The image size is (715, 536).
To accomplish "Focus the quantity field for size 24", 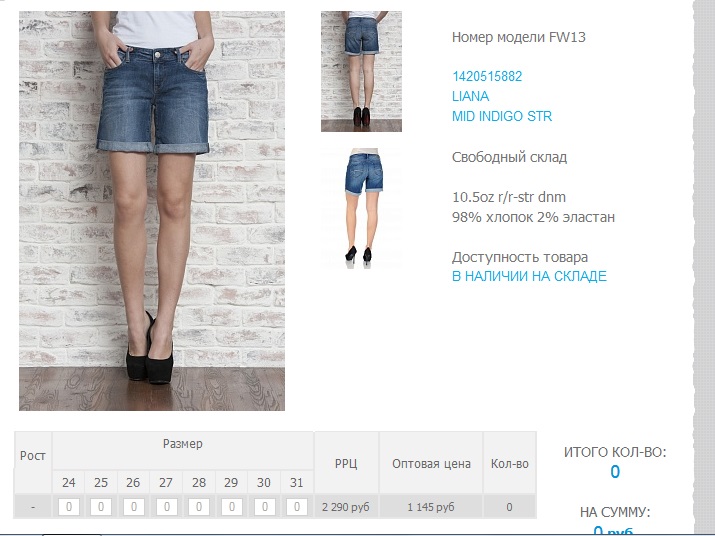I will 69,507.
